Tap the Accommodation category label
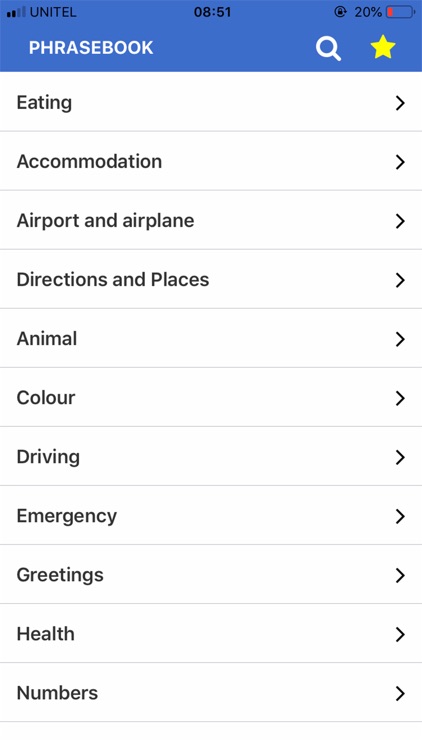 [89, 162]
